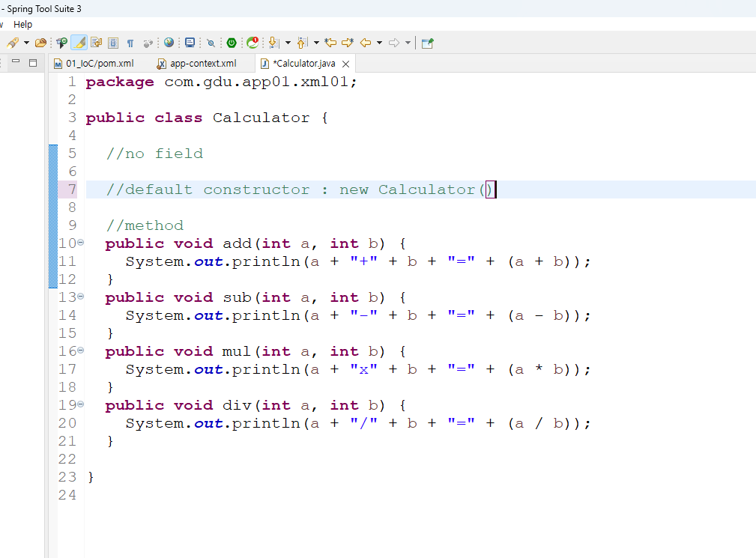Click the "/" string literal on line 20
The image size is (756, 558).
click(x=363, y=424)
